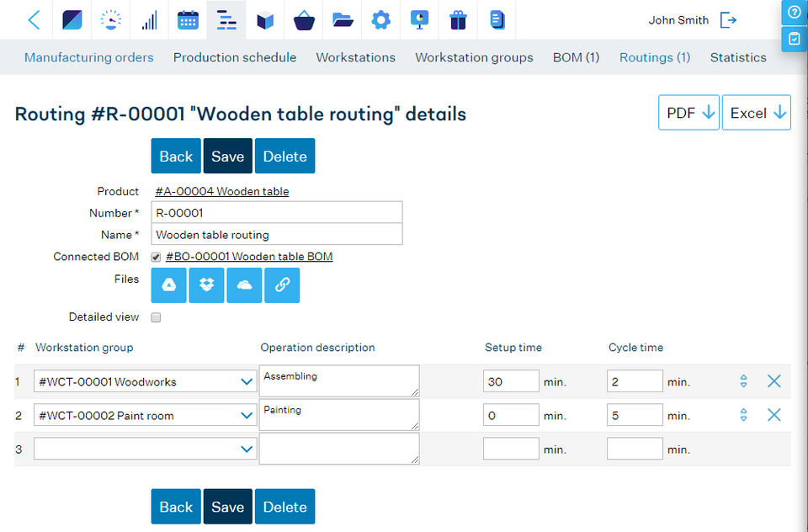The height and width of the screenshot is (532, 808).
Task: Click the back arrow in top navigation
Action: tap(34, 20)
